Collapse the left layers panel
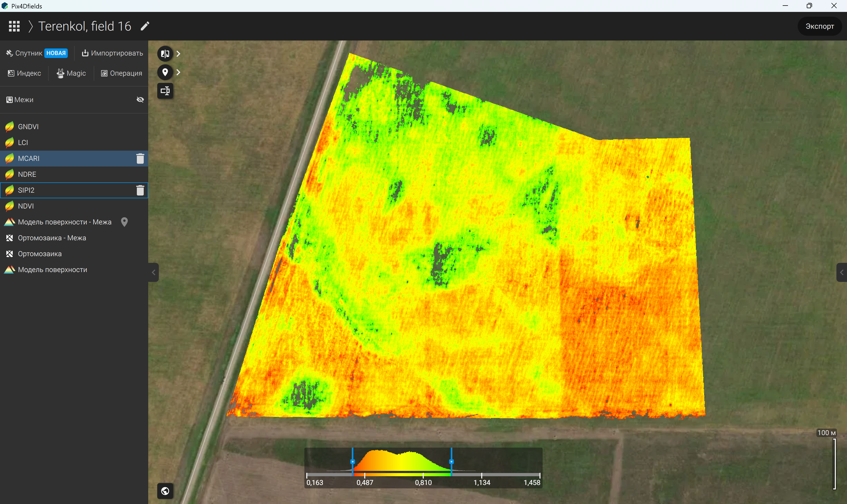This screenshot has width=847, height=504. [154, 272]
